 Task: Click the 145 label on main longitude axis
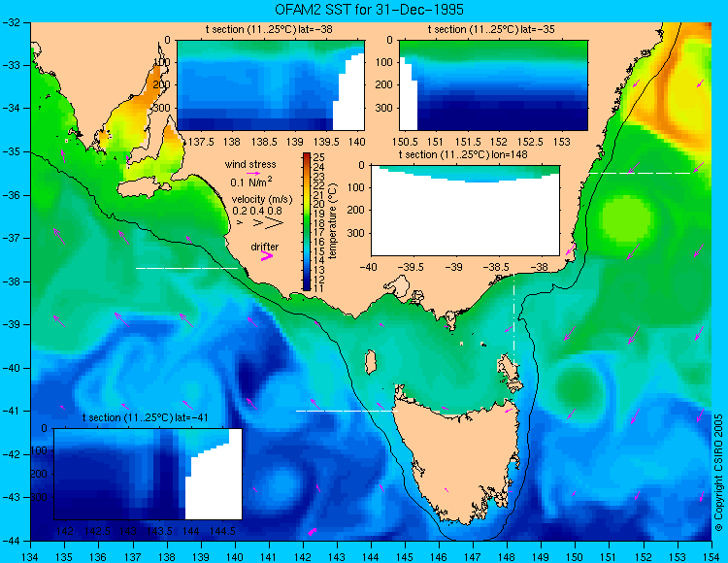pyautogui.click(x=405, y=557)
